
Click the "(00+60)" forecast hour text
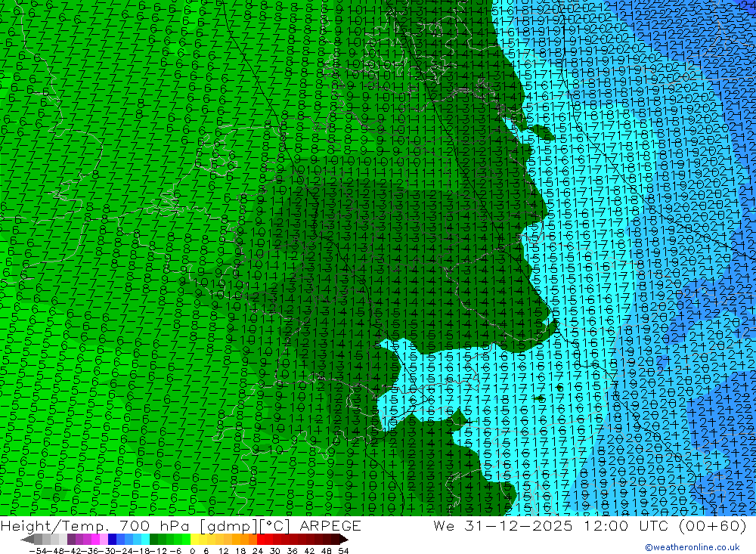point(712,525)
